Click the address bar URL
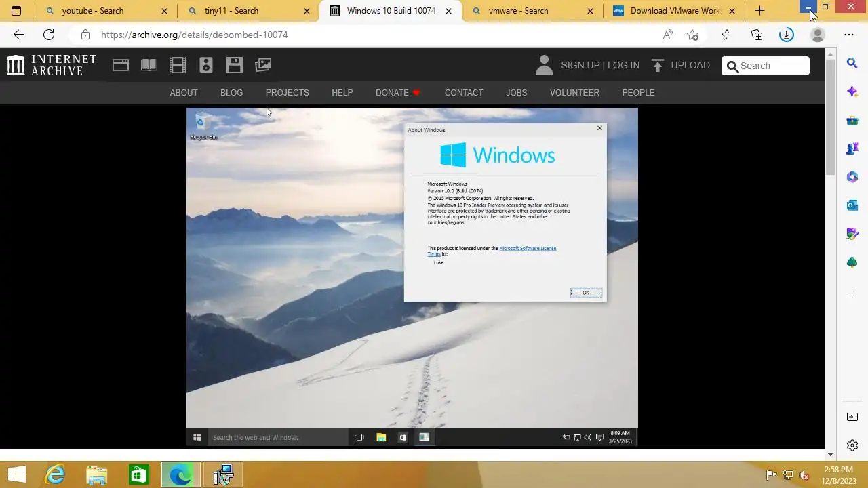The image size is (868, 488). pos(195,35)
